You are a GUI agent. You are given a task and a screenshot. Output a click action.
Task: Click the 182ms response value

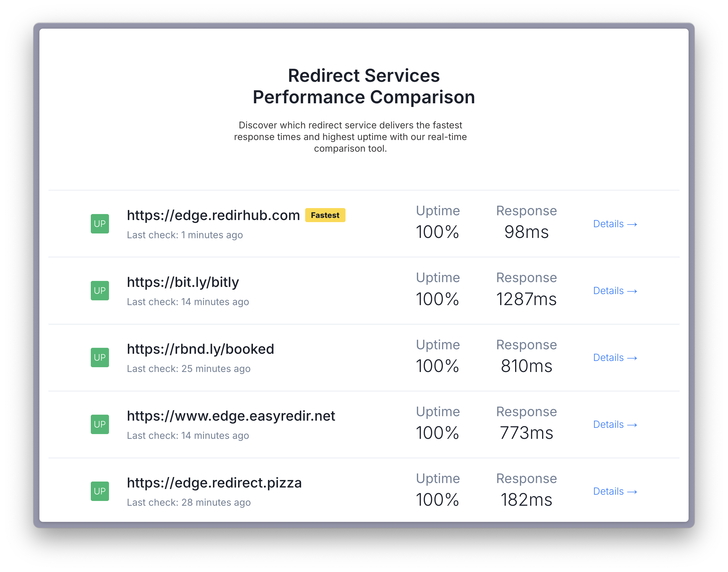[526, 500]
